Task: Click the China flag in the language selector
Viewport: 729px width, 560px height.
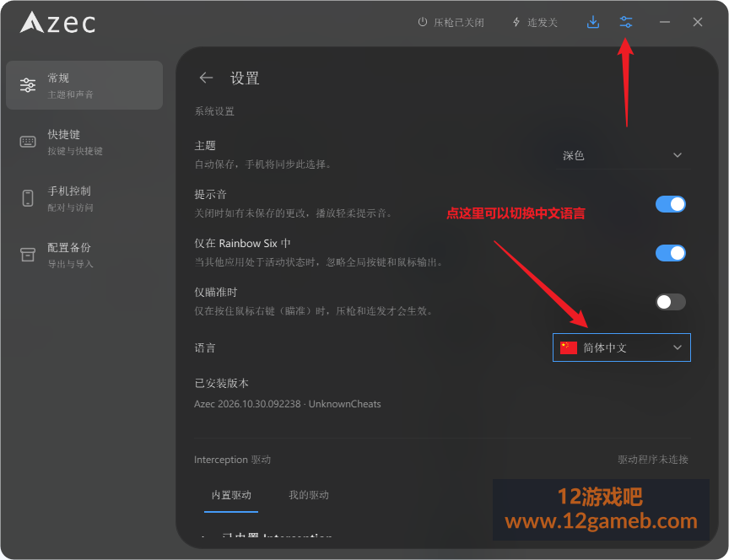Action: [568, 347]
